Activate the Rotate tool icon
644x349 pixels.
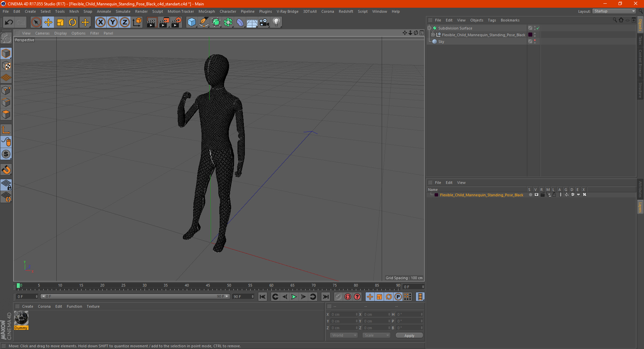click(72, 22)
